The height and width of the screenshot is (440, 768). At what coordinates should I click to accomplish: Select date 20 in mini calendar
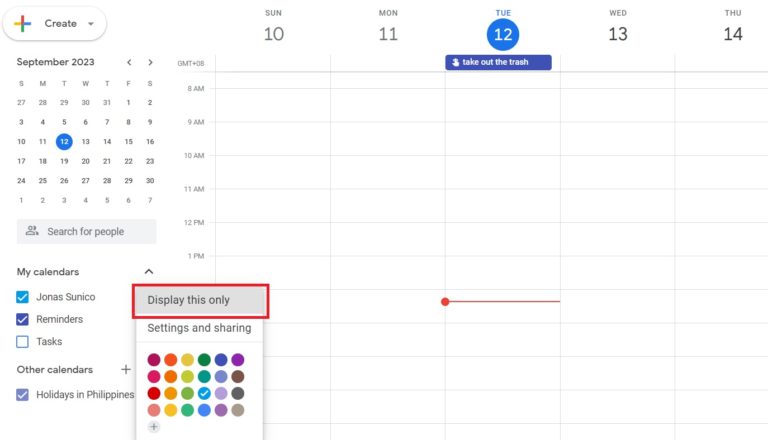point(86,161)
